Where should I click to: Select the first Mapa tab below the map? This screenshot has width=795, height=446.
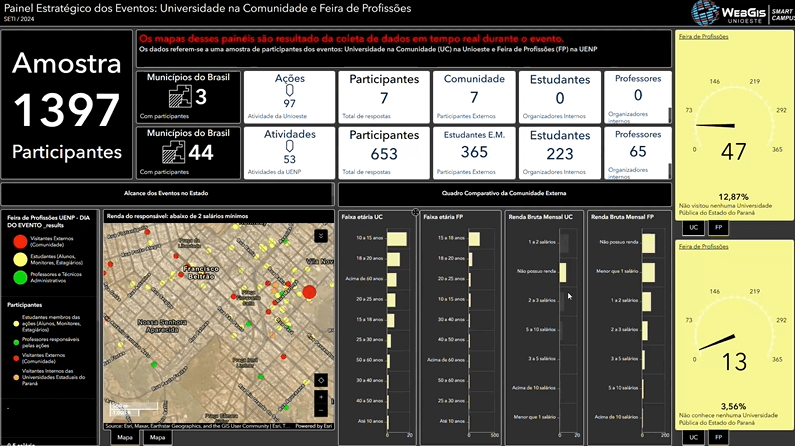tap(125, 437)
